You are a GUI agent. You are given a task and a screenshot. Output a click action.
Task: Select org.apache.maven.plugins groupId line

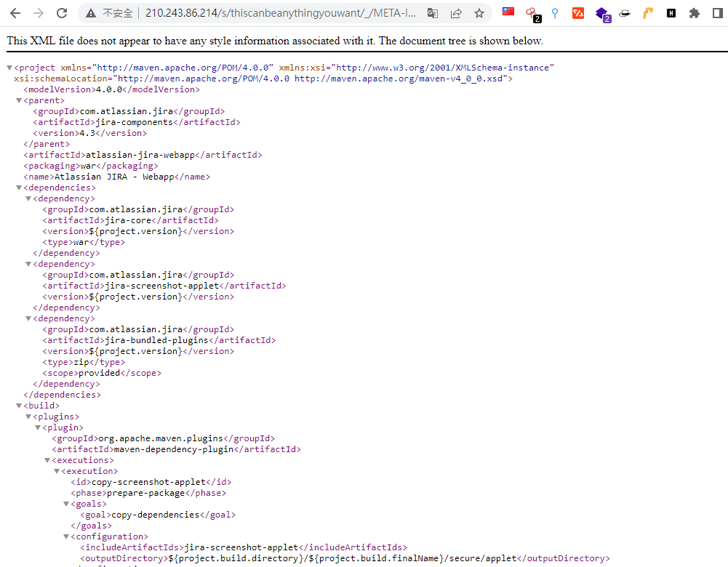[164, 438]
